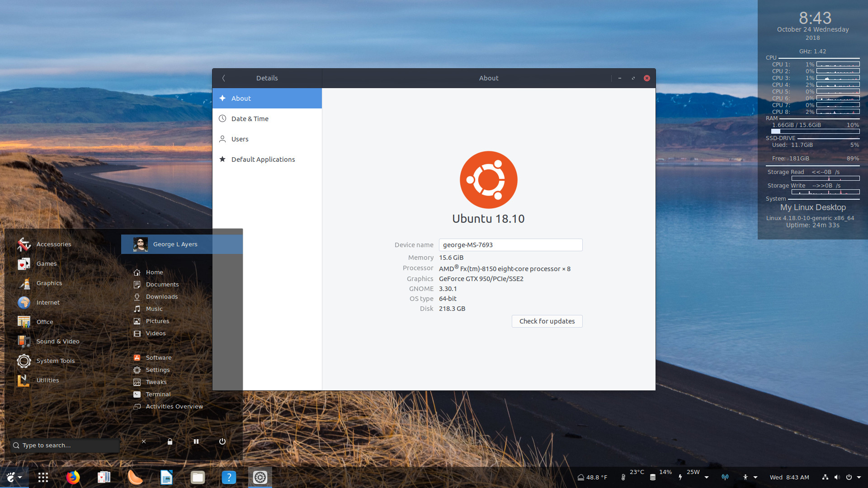Open Default Applications in the sidebar

(x=267, y=160)
